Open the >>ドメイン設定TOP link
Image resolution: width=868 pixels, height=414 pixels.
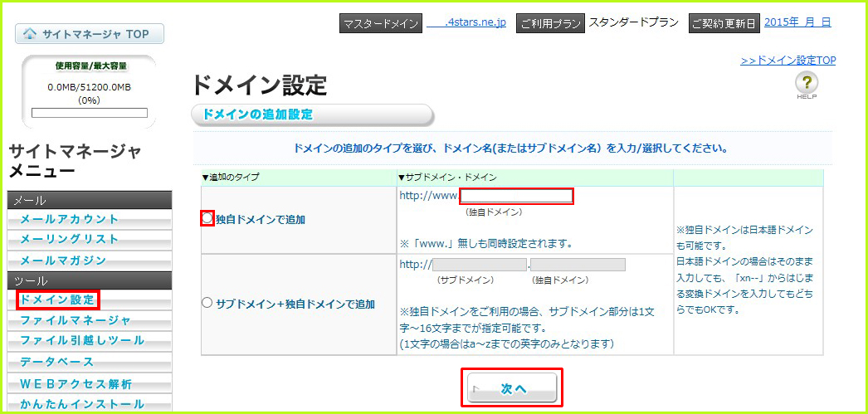click(x=788, y=61)
